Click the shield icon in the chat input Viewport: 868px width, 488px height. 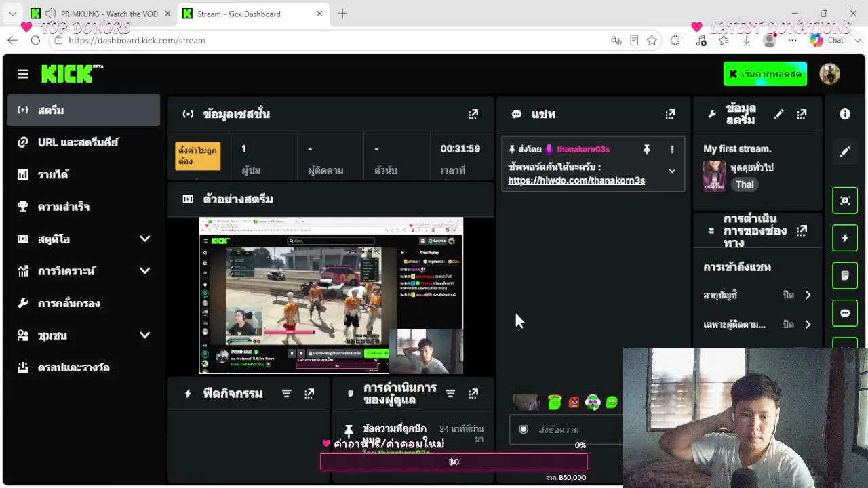pos(524,430)
